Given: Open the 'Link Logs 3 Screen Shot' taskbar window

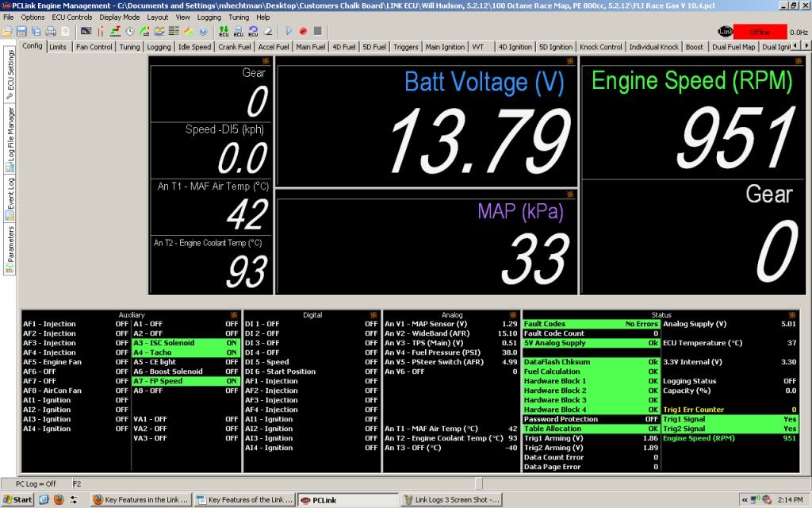Looking at the screenshot, I should [x=451, y=500].
